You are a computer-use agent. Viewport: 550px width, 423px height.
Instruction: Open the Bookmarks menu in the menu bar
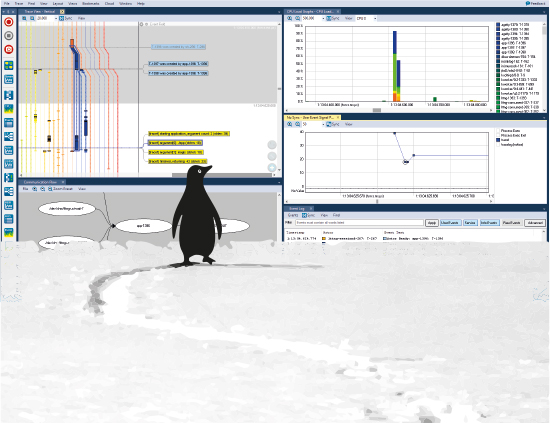pyautogui.click(x=90, y=3)
